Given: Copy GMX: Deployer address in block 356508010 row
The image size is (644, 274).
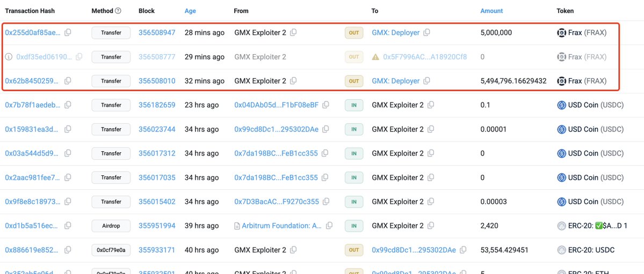Looking at the screenshot, I should coord(426,81).
